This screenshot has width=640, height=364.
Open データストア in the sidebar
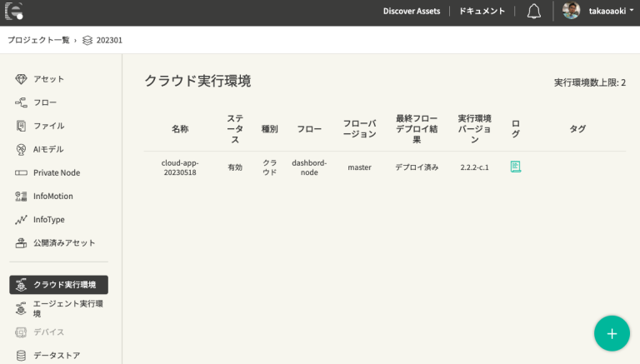[x=57, y=355]
